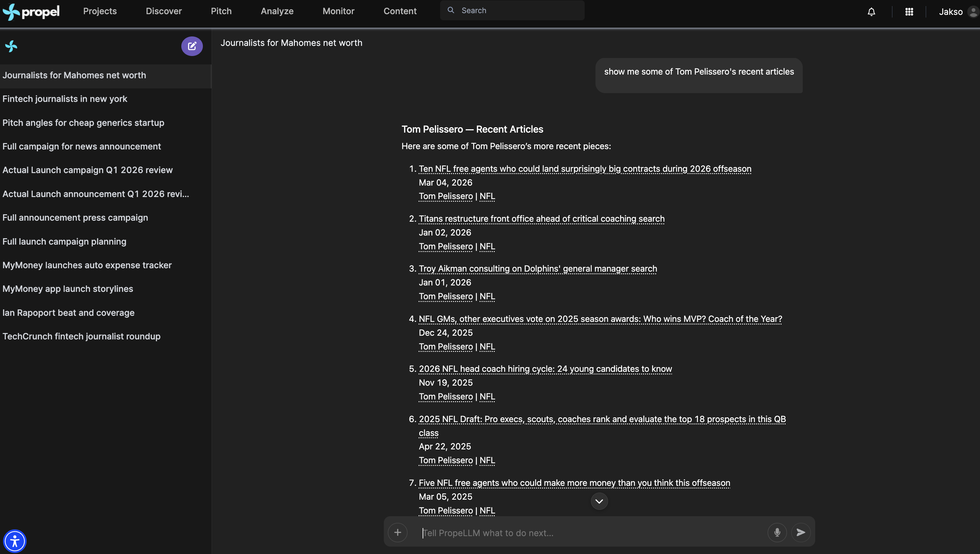Select Fintech journalists in new york chat

click(65, 99)
